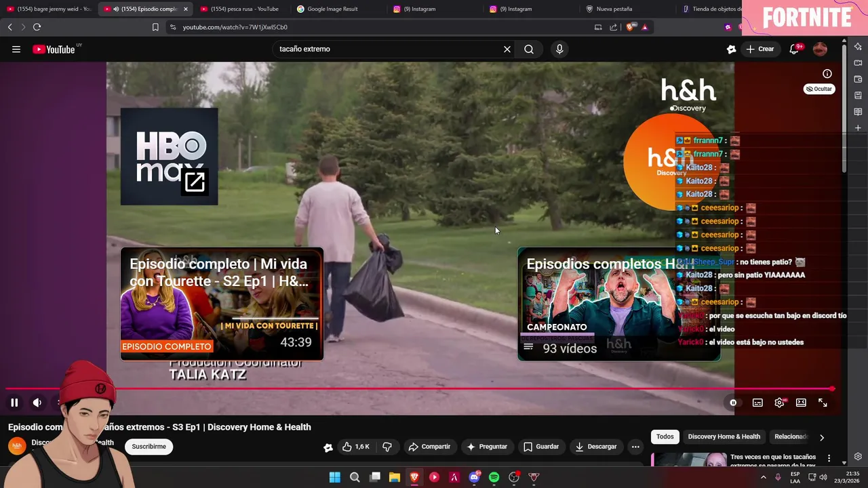Click Compartir to share the video
Screen dimensions: 868x488
pos(429,447)
